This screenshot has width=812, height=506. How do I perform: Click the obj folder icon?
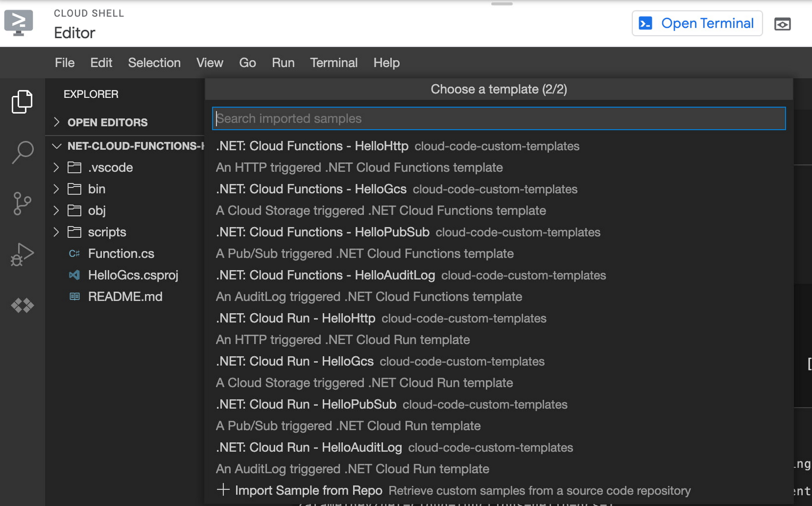pos(74,210)
